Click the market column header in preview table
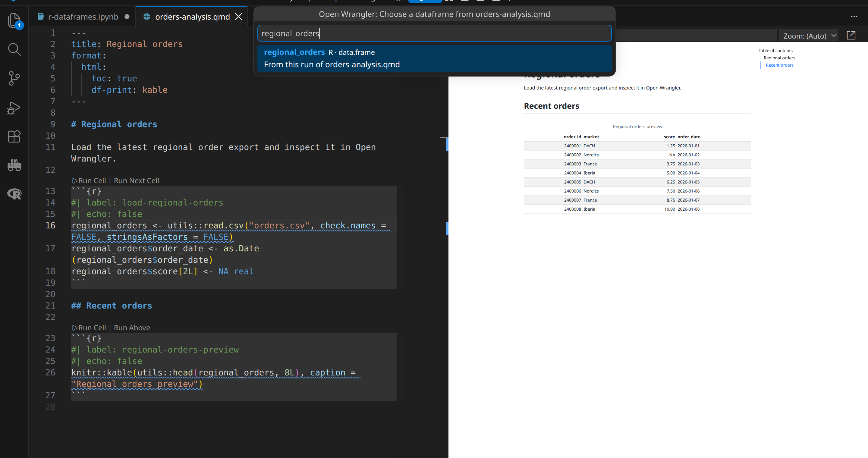The width and height of the screenshot is (868, 458). click(591, 137)
